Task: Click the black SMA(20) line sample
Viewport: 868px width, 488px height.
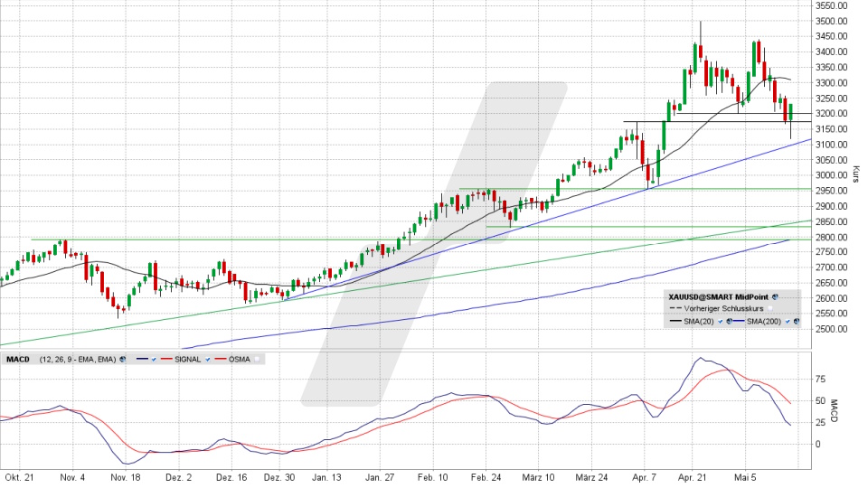Action: 675,321
